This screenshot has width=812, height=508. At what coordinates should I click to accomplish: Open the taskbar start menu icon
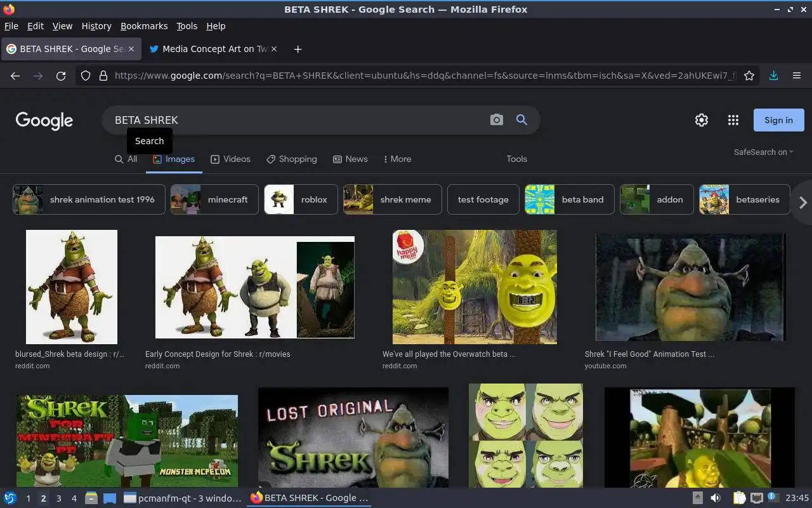pyautogui.click(x=10, y=498)
